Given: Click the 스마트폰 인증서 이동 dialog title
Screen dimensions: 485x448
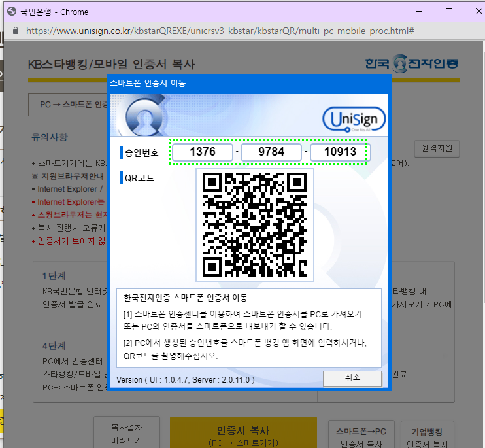Looking at the screenshot, I should pyautogui.click(x=148, y=83).
